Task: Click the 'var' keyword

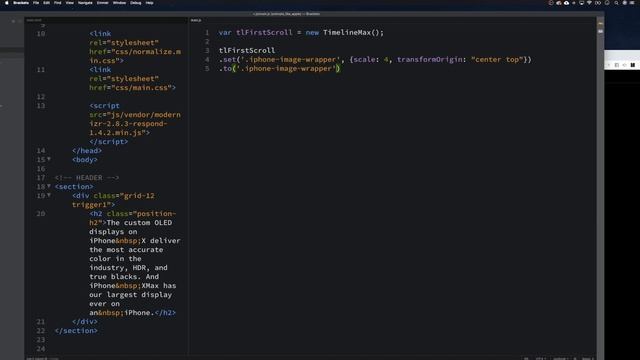Action: click(x=225, y=32)
